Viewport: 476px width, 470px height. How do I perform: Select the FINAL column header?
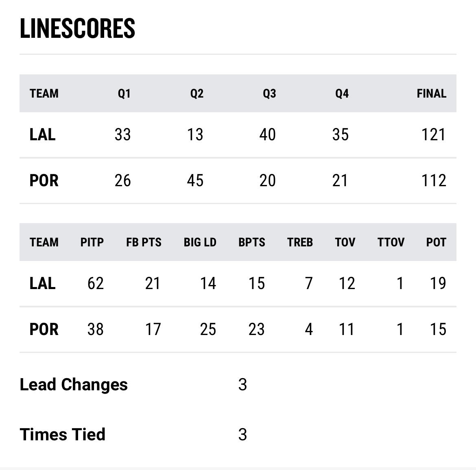[x=431, y=94]
